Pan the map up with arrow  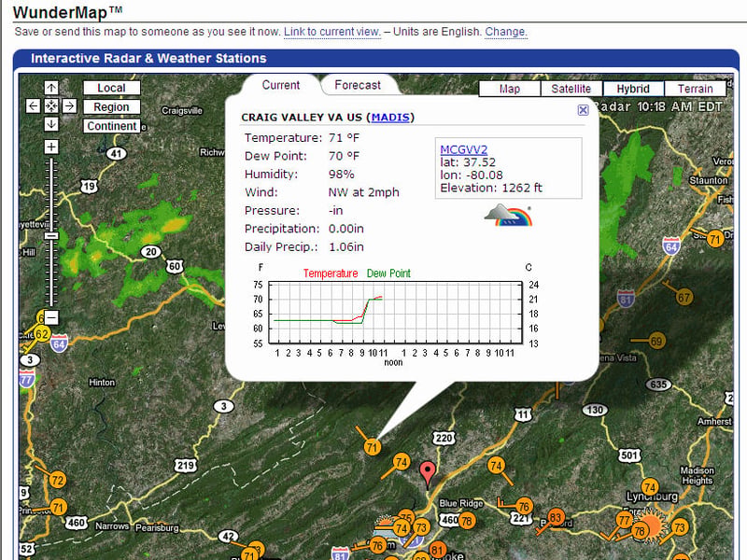(x=51, y=88)
